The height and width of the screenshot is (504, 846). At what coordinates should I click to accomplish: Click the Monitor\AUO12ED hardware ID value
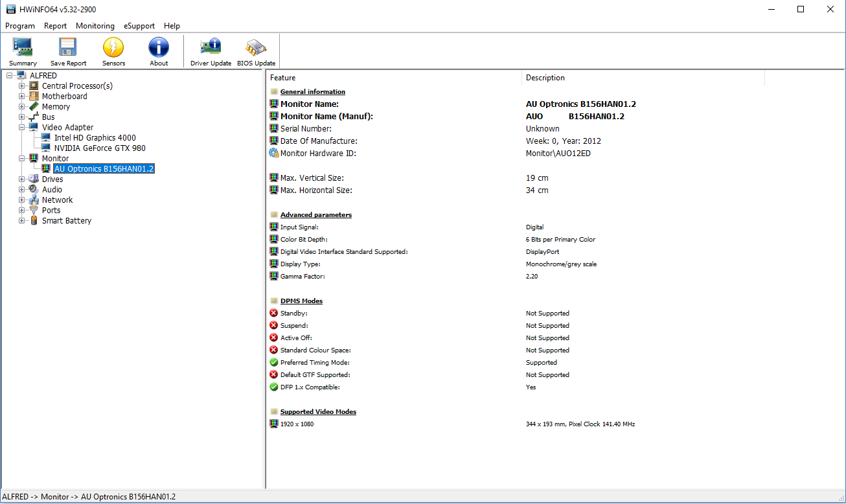(x=558, y=154)
